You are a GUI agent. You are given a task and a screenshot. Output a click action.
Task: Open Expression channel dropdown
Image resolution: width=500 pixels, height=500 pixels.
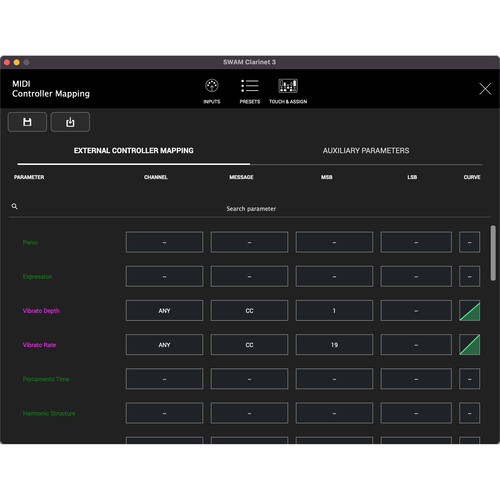click(164, 276)
